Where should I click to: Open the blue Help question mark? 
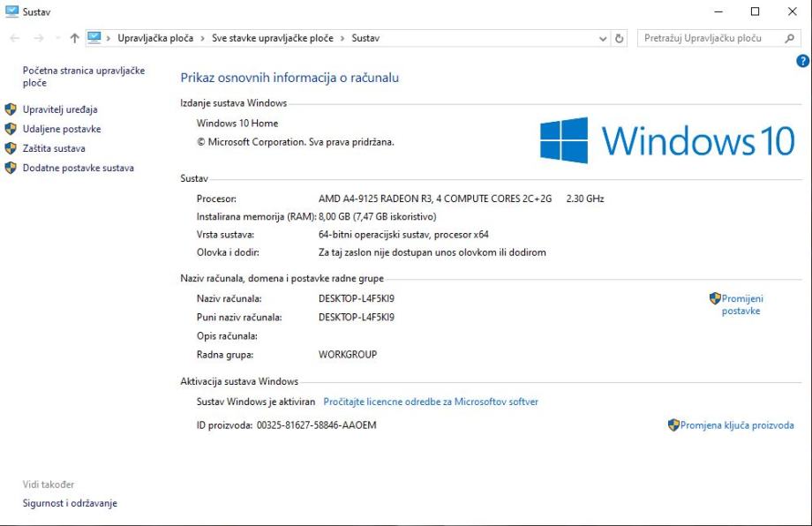coord(802,61)
